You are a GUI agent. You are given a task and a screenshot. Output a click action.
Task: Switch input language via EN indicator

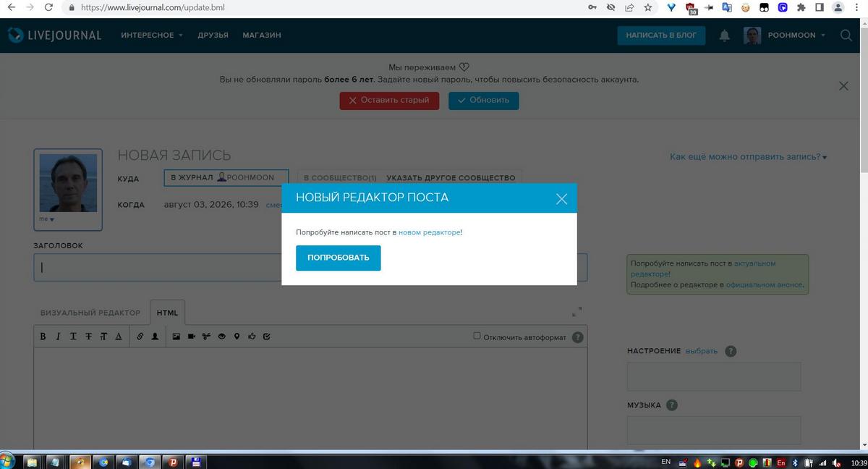point(666,462)
